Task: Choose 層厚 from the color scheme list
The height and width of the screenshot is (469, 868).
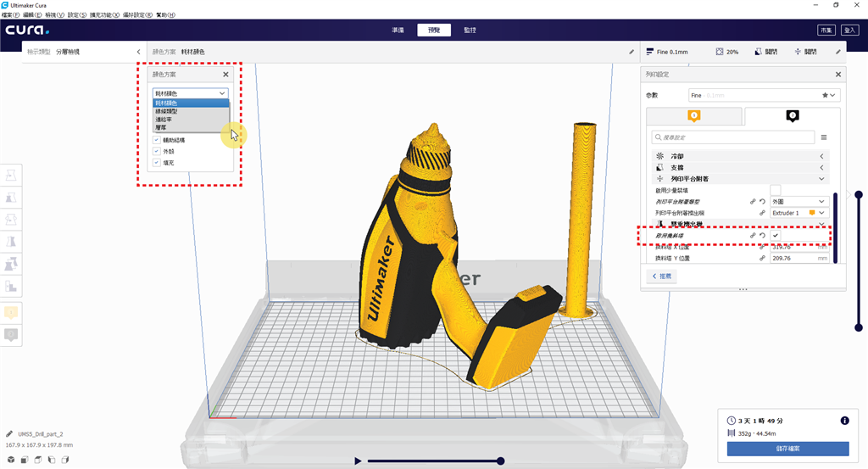Action: click(x=161, y=127)
